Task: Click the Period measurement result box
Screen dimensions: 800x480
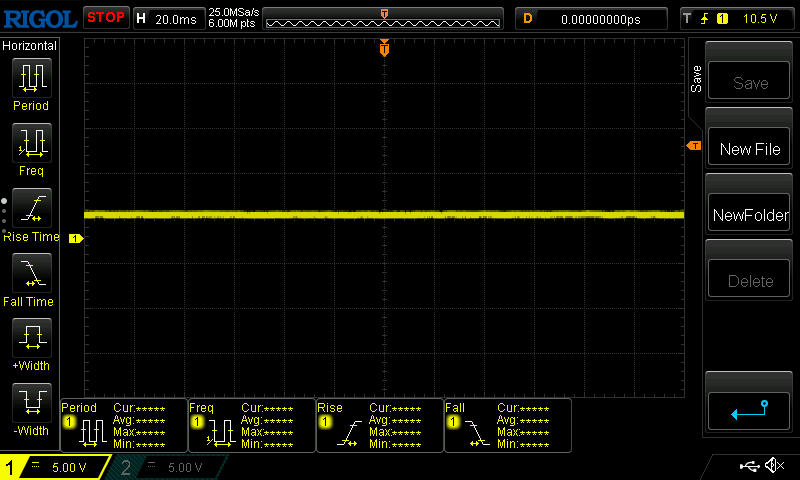Action: [x=124, y=425]
